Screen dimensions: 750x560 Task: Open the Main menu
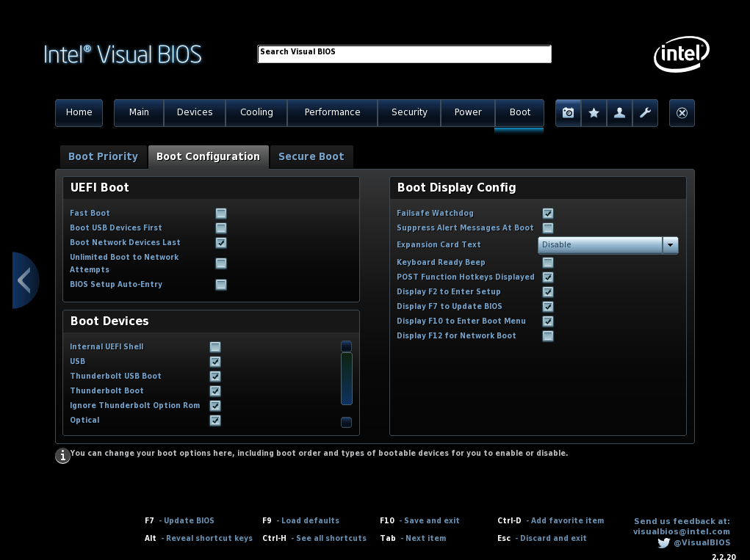[x=139, y=113]
